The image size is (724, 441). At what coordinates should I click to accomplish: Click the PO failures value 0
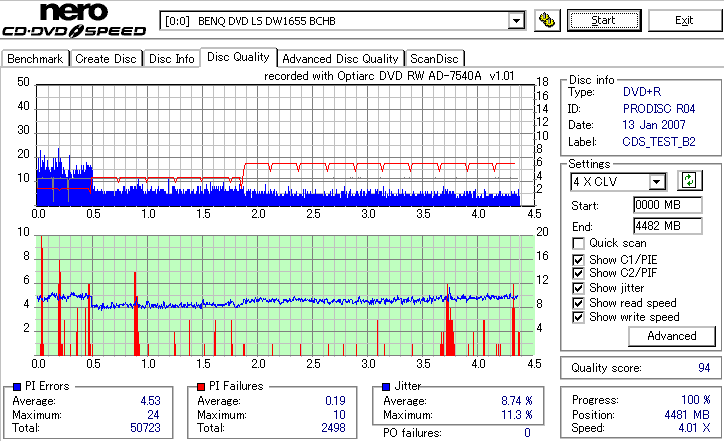[x=527, y=433]
